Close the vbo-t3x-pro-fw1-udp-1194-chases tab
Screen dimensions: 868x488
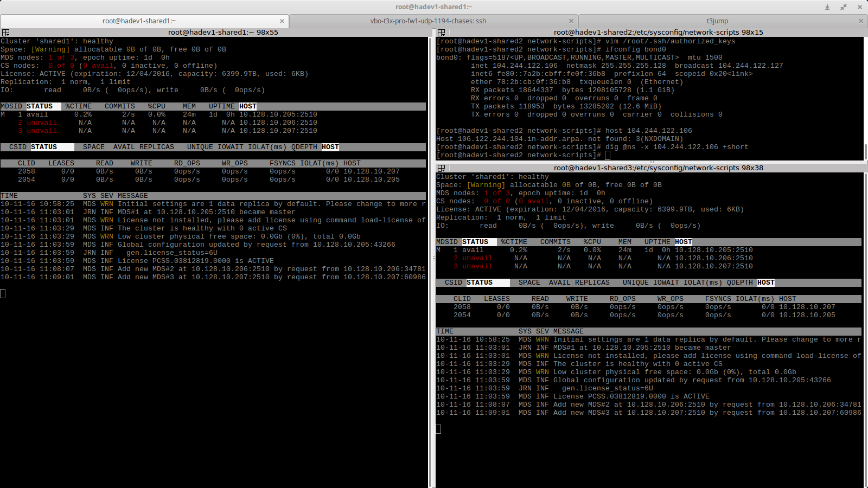click(571, 21)
